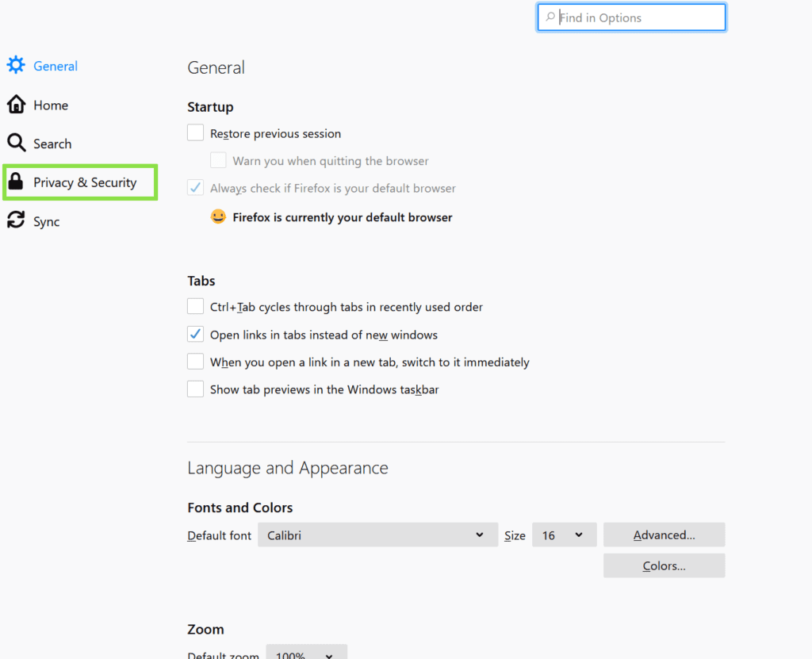Enable Show tab previews in Windows taskbar
This screenshot has height=659, width=812.
pos(196,389)
